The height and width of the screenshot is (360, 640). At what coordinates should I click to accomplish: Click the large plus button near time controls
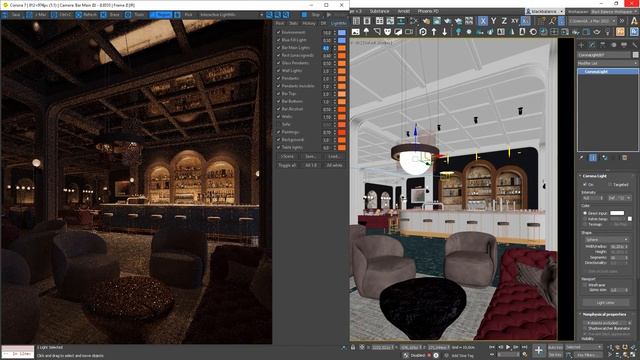pos(539,350)
